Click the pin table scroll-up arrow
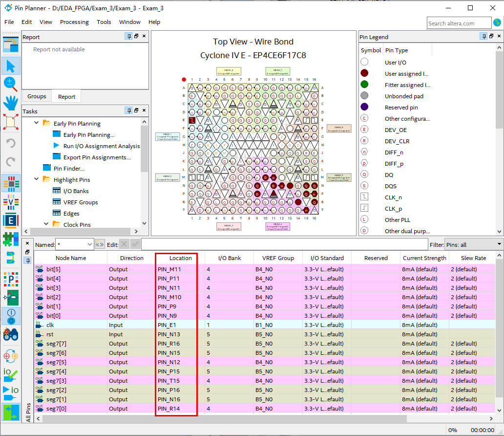Screen dimensions: 504x436 499,256
